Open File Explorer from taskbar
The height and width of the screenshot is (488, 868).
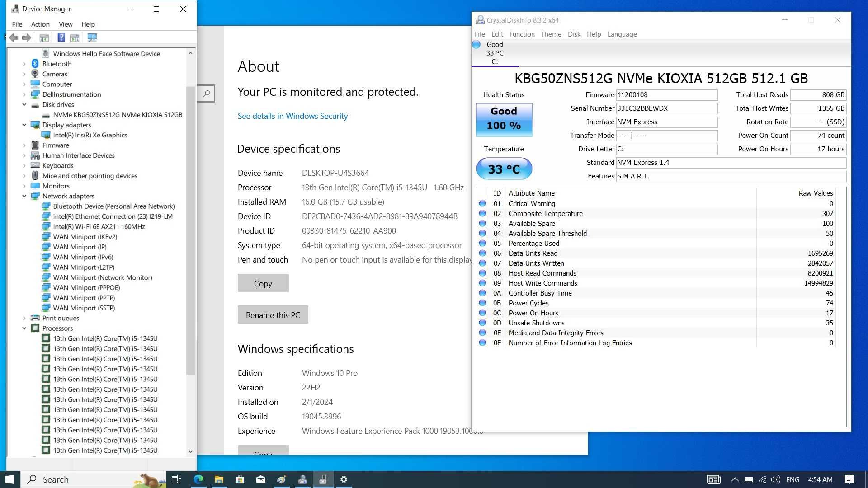[x=219, y=479]
